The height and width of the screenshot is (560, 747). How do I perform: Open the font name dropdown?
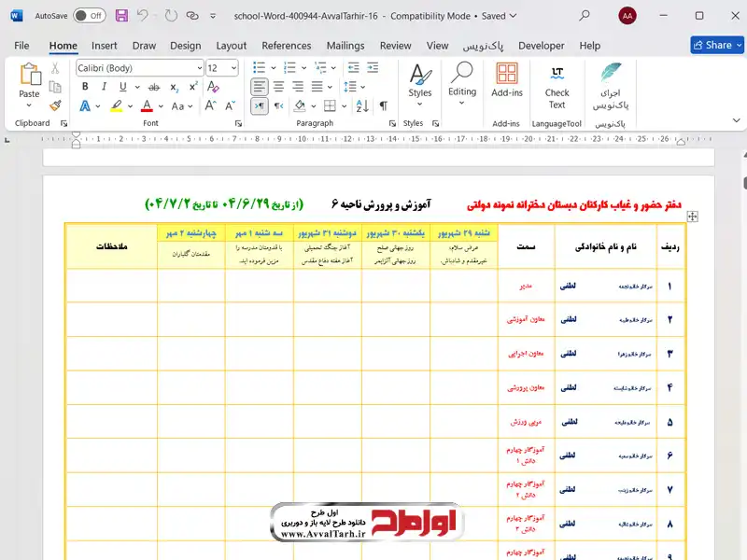[x=198, y=67]
